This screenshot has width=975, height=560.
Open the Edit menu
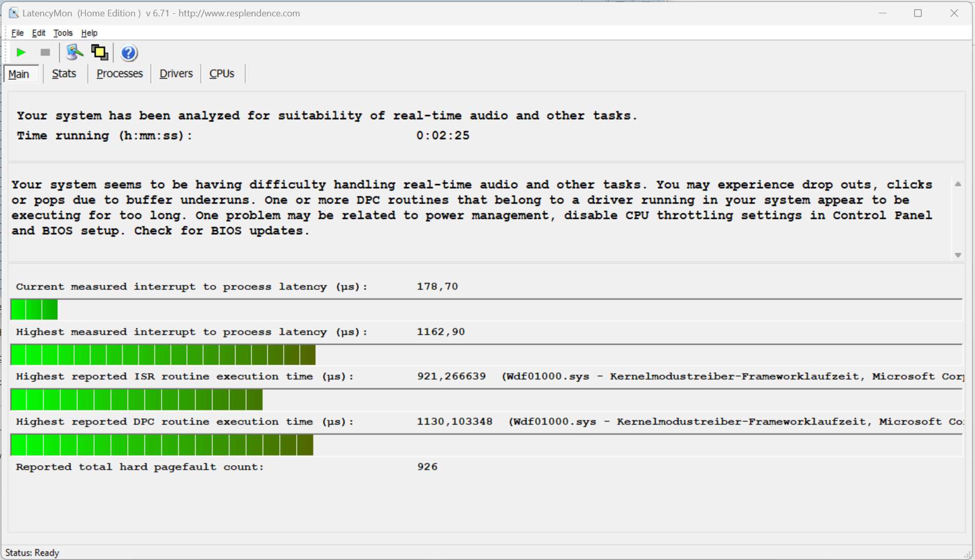pos(38,33)
